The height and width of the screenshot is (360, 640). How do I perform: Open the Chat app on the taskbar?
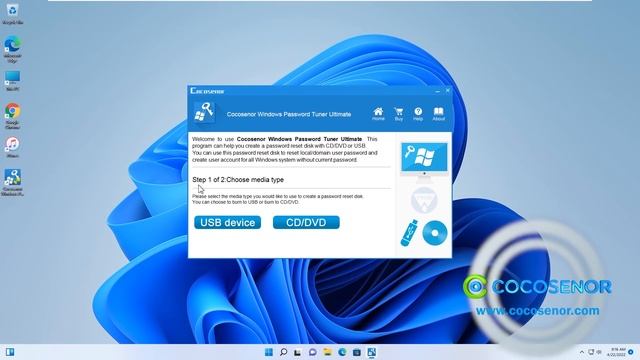tap(313, 352)
